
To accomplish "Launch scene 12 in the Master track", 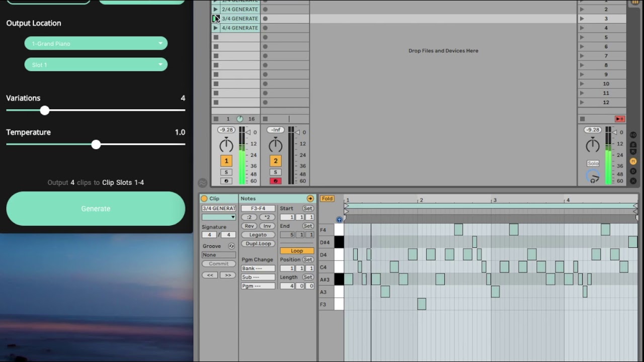I will 582,102.
